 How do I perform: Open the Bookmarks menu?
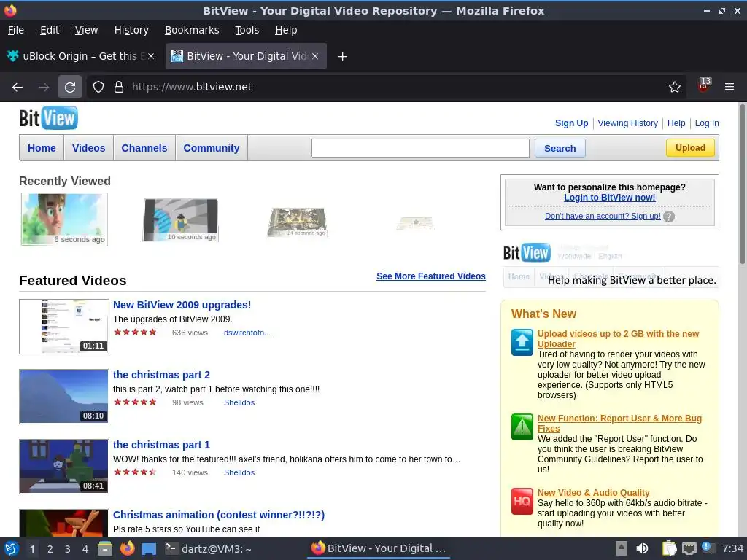[x=192, y=30]
